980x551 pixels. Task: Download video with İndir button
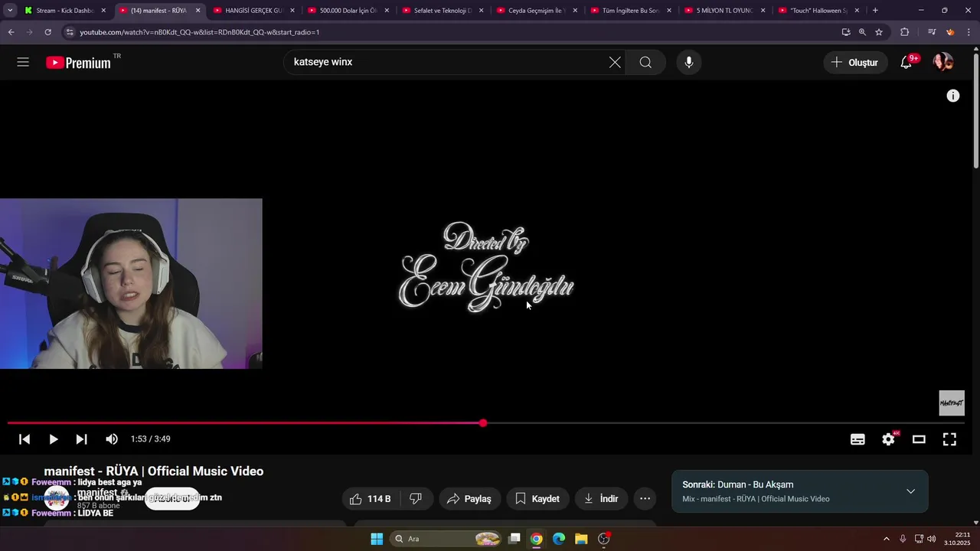click(x=601, y=499)
